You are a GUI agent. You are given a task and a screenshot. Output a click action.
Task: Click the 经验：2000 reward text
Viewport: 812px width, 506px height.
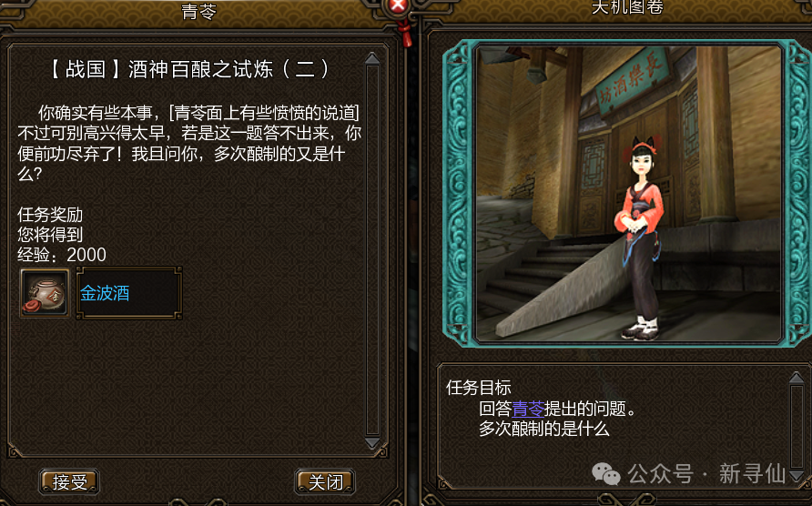[62, 255]
